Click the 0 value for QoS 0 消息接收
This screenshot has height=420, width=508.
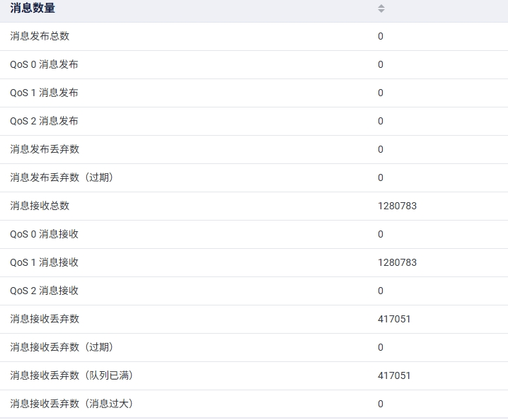coord(381,234)
